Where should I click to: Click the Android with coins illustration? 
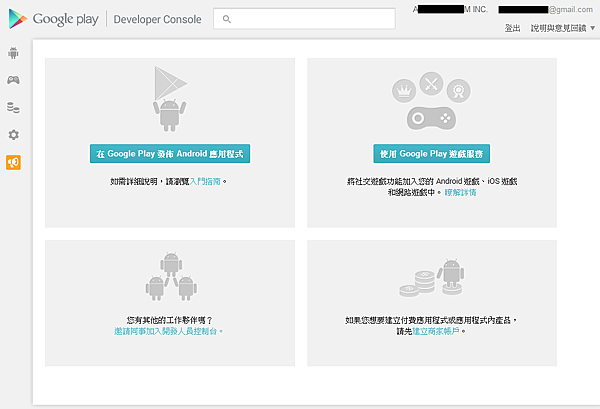tap(431, 278)
